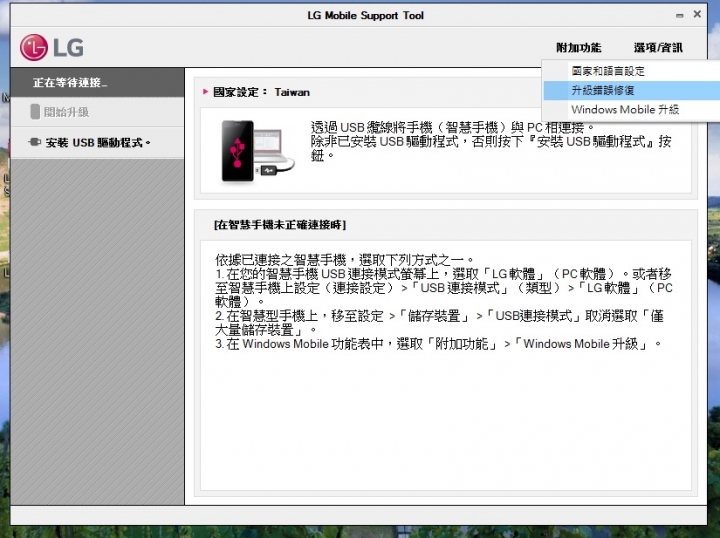
Task: Click step 3 text about Windows Mobile 功能表
Action: 439,344
